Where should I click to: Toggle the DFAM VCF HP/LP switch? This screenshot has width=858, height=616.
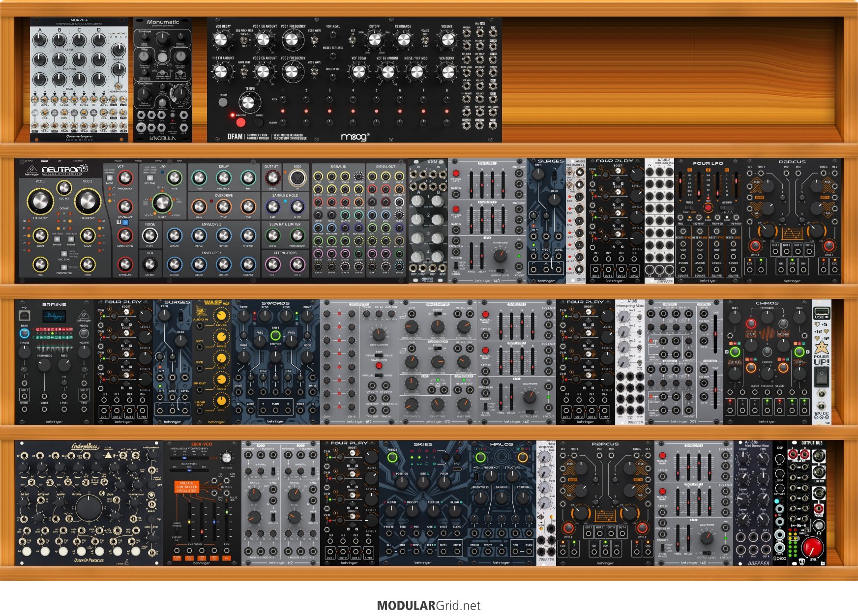pyautogui.click(x=353, y=40)
